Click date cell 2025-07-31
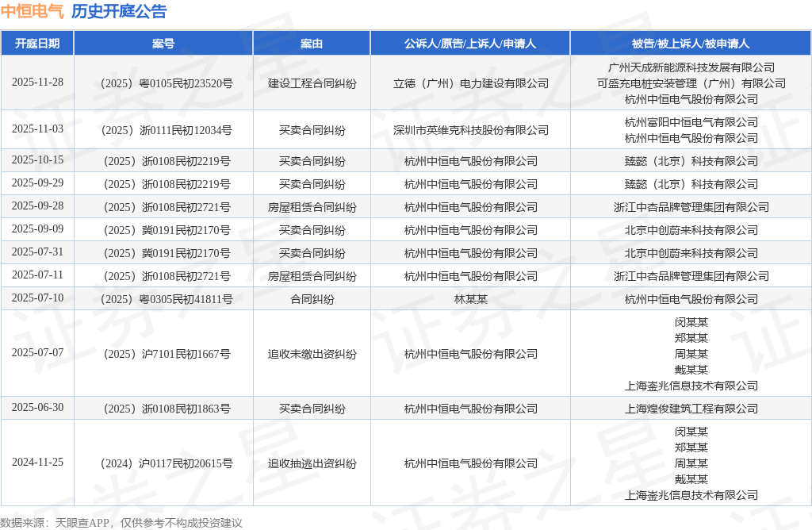This screenshot has height=530, width=812. (x=37, y=252)
